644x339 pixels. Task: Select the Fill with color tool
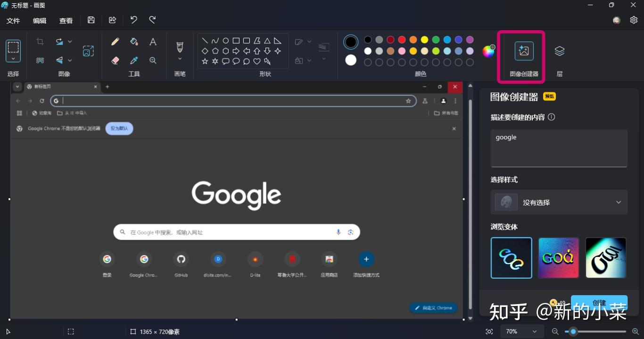coord(134,41)
